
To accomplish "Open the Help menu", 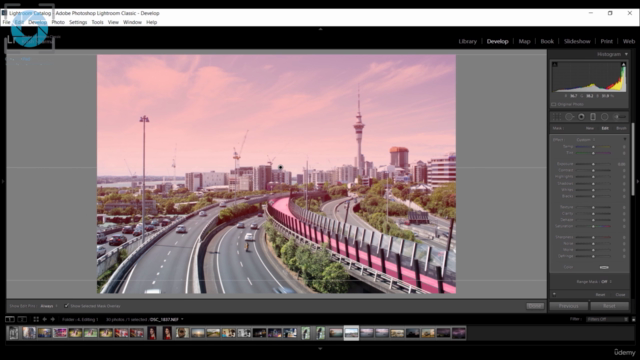I will (151, 22).
